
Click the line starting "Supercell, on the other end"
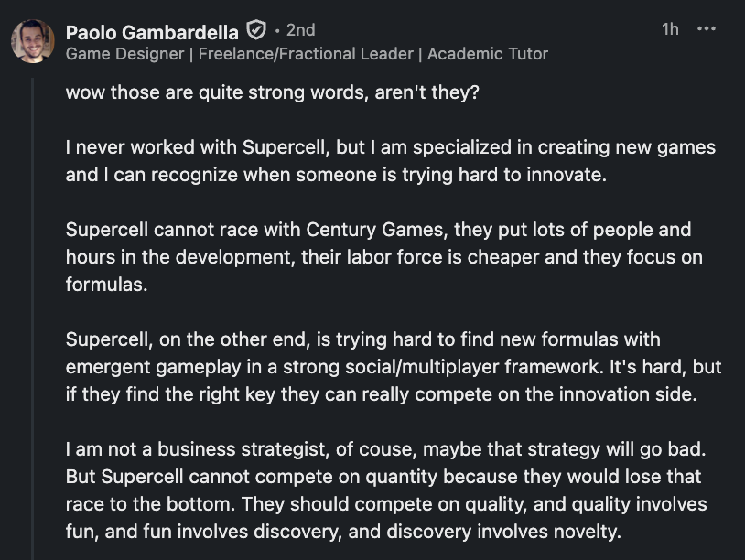click(362, 339)
